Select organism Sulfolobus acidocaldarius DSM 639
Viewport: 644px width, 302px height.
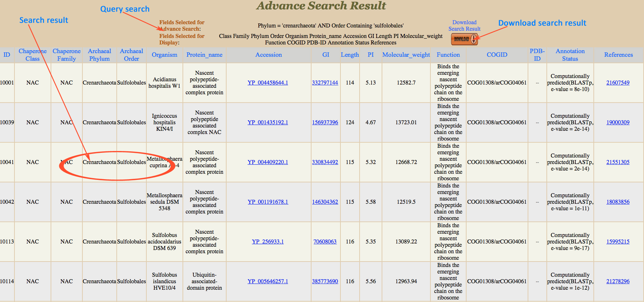click(164, 242)
